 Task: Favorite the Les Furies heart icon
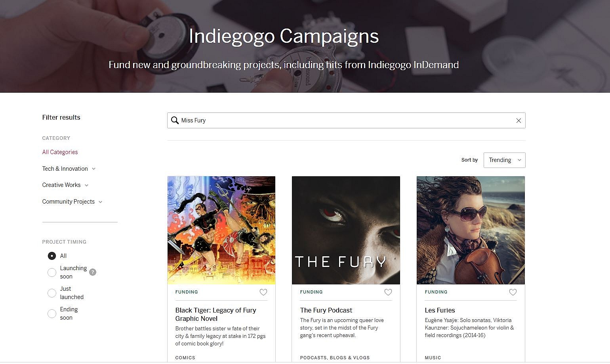[513, 292]
